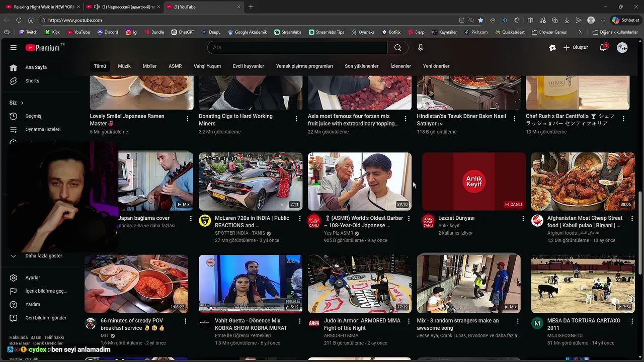
Task: Open options for Asia frozen fruit juice video
Action: click(406, 119)
